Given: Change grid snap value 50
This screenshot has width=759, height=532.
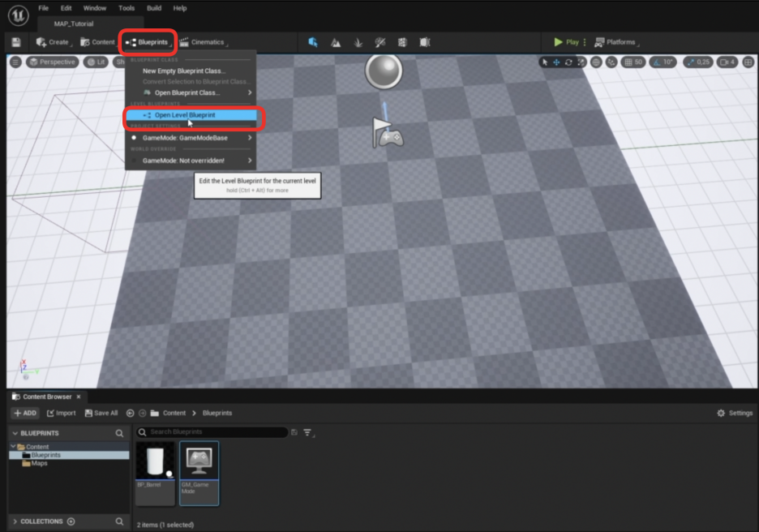Looking at the screenshot, I should point(639,62).
